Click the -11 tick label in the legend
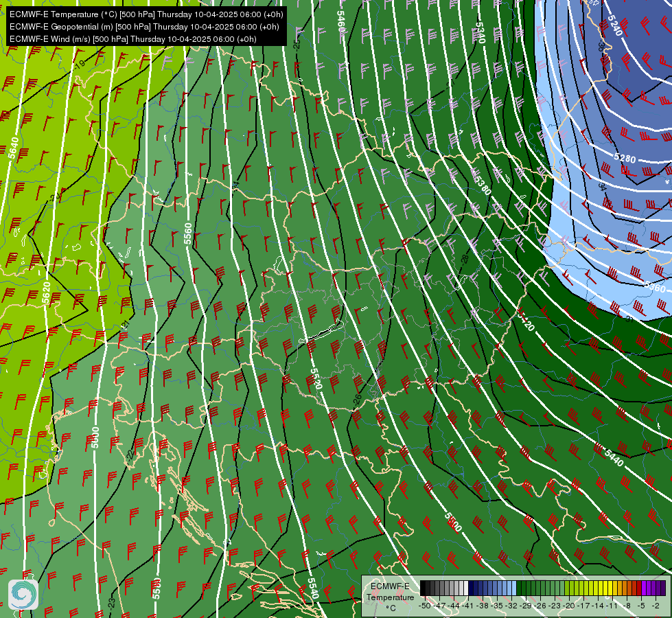This screenshot has height=618, width=672. pos(613,606)
